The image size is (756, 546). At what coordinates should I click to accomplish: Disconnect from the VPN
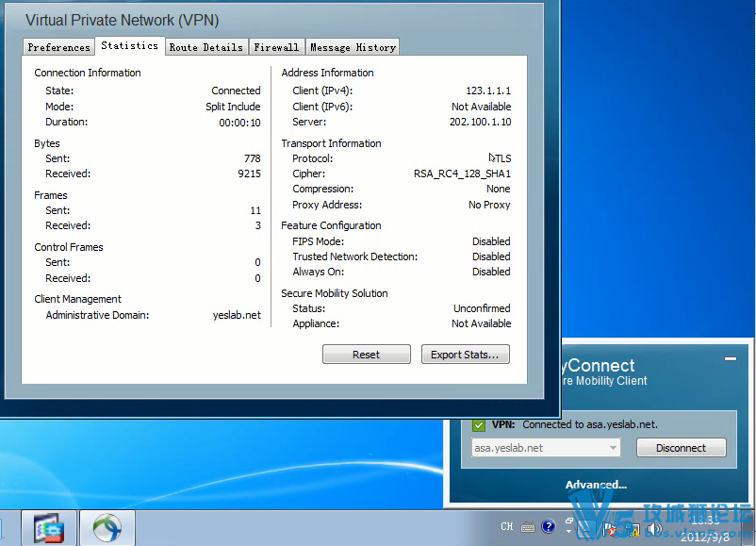(x=681, y=448)
